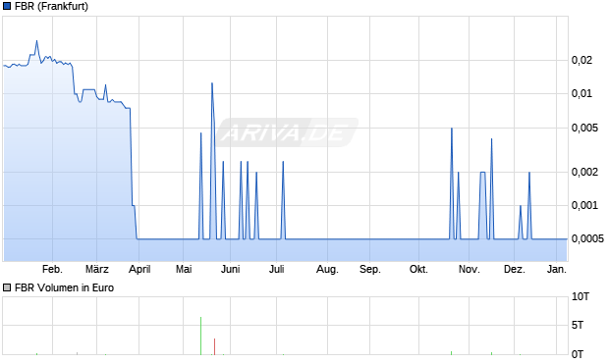Select the 'Feb.' month axis label

click(x=52, y=269)
